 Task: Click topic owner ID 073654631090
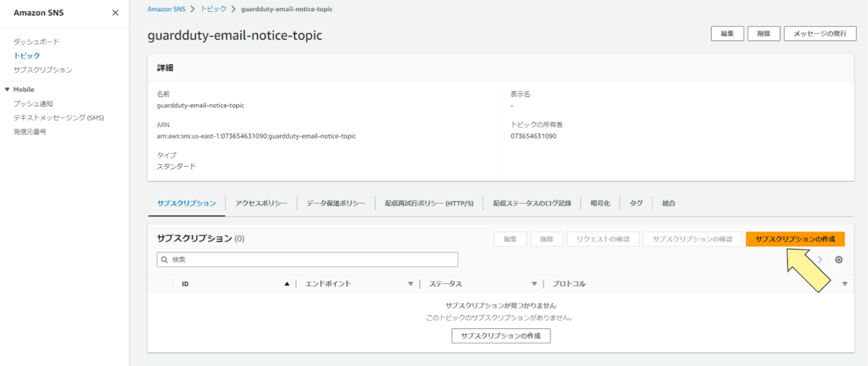(533, 136)
